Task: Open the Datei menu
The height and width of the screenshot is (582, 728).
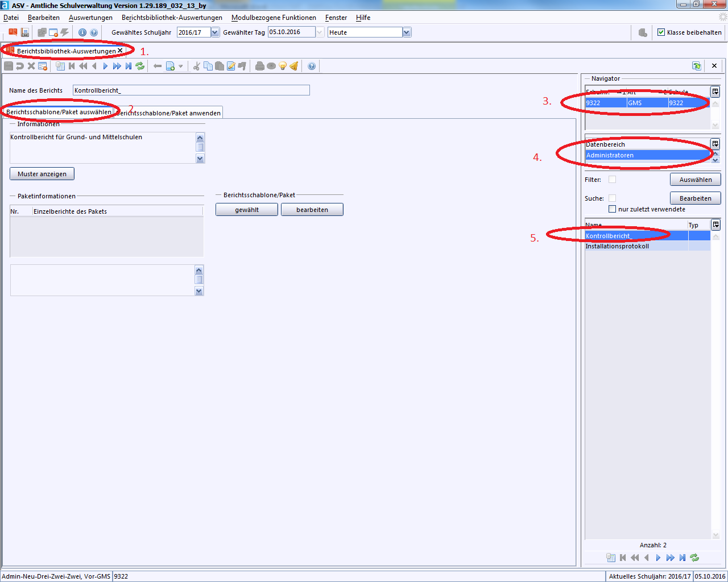Action: (11, 18)
